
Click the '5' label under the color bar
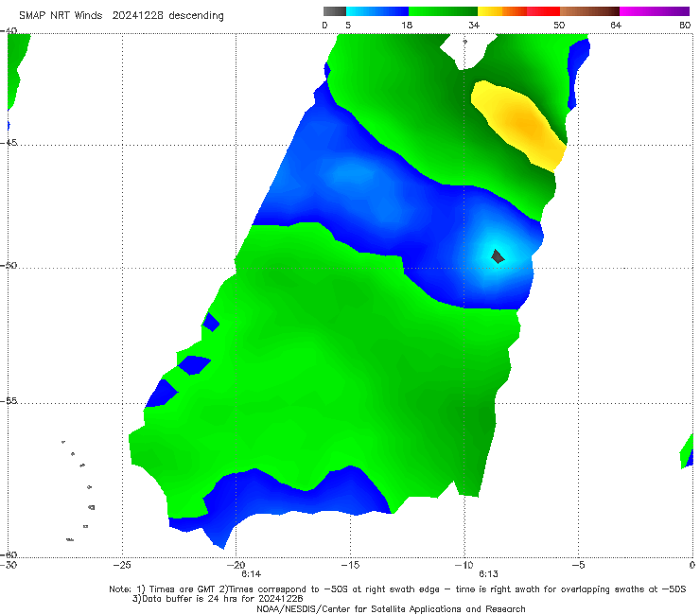click(348, 25)
